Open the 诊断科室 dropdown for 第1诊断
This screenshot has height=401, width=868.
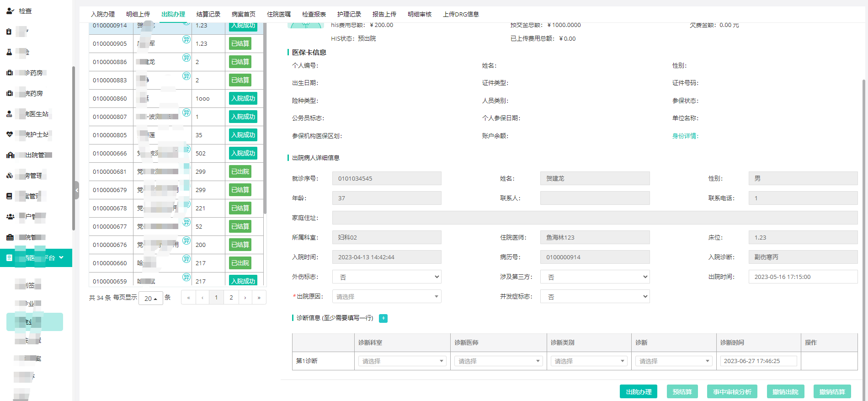[402, 361]
